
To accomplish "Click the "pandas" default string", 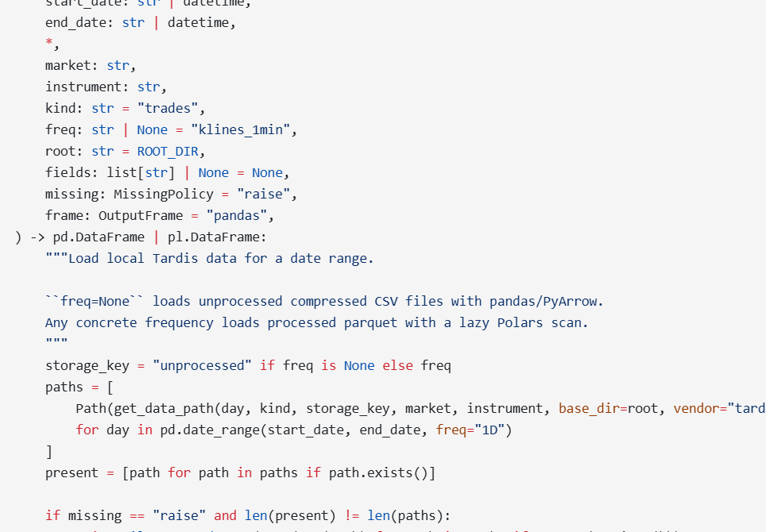I will pos(237,216).
